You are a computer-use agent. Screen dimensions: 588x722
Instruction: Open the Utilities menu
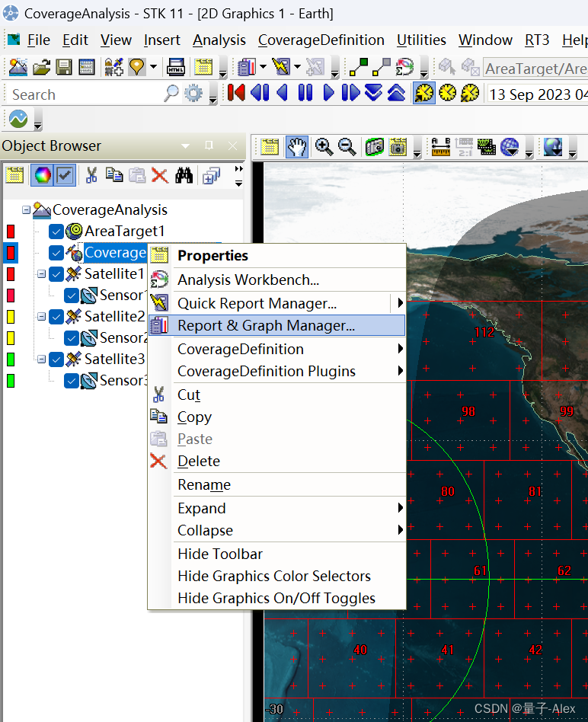point(421,40)
